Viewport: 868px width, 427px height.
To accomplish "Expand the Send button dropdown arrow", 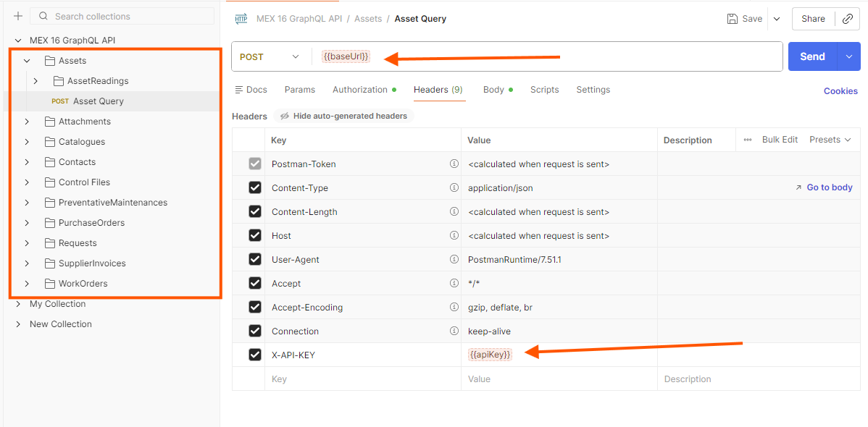I will [848, 56].
